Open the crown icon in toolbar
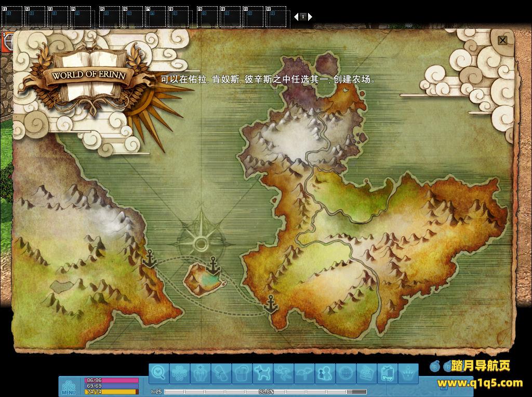 (x=410, y=373)
